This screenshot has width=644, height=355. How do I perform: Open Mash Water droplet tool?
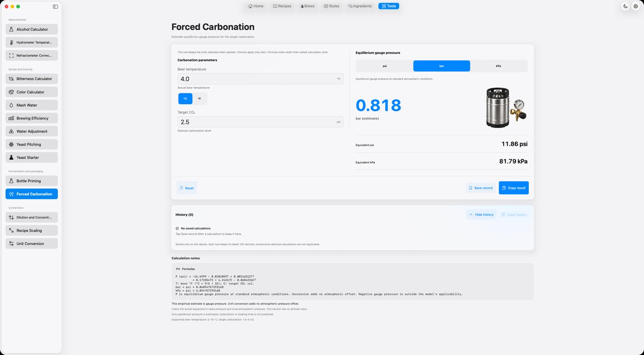pyautogui.click(x=32, y=105)
